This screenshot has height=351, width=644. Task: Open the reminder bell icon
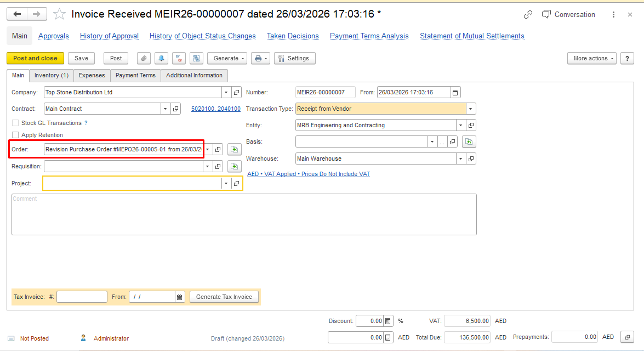tap(161, 58)
